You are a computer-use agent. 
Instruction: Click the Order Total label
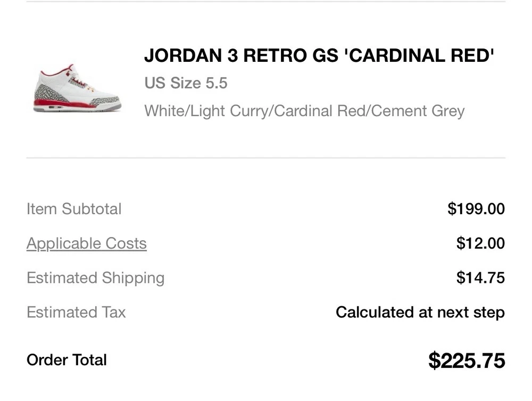(66, 360)
